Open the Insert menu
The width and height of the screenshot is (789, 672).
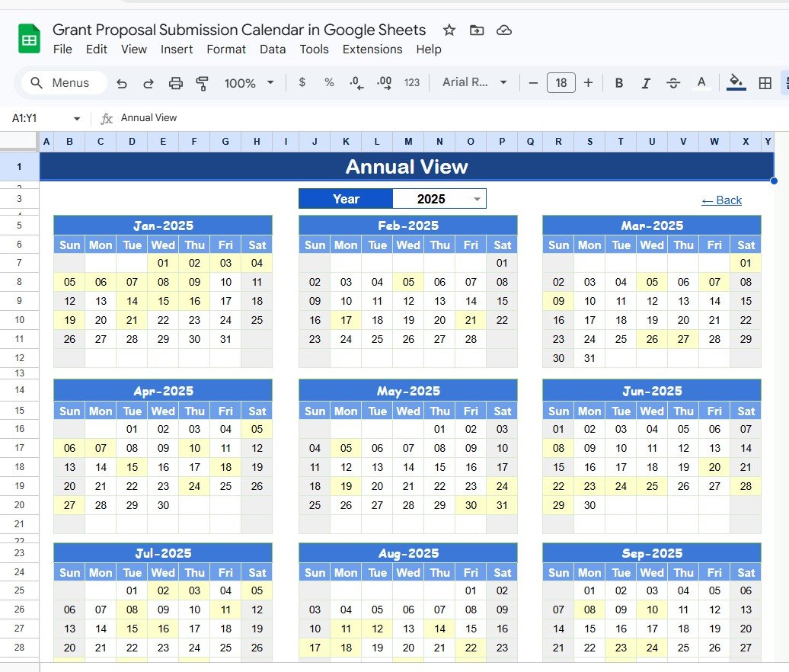pyautogui.click(x=177, y=50)
